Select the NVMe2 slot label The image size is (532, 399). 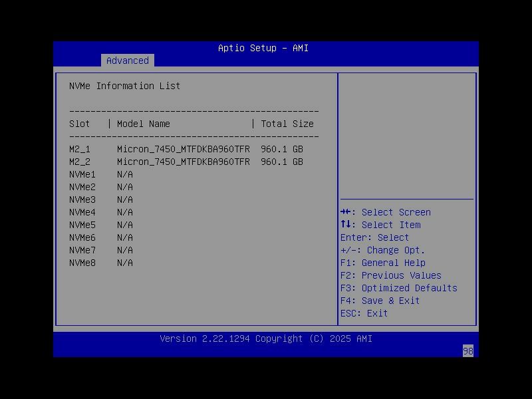tap(82, 187)
